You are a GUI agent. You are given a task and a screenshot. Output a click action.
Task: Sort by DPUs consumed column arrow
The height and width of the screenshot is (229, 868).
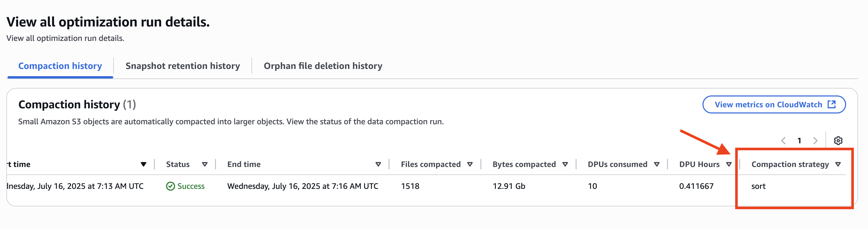click(657, 164)
